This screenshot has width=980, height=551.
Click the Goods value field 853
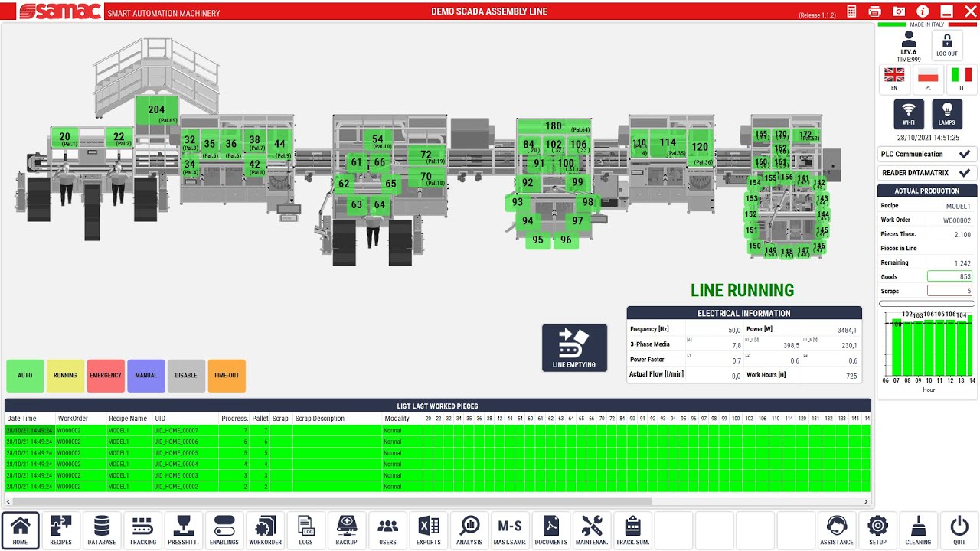click(x=949, y=276)
